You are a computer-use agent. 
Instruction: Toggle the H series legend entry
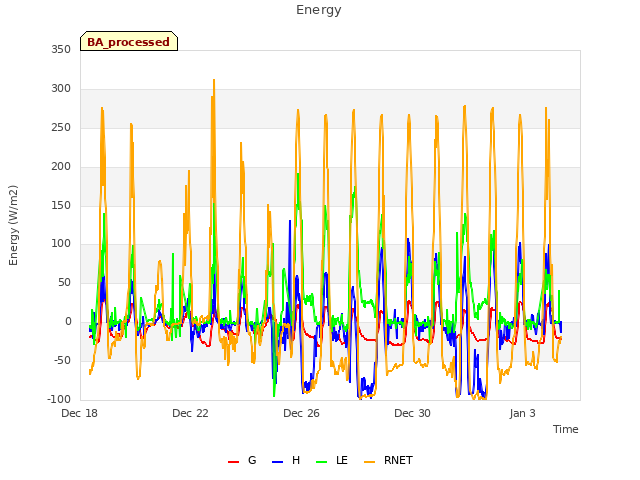tap(286, 460)
